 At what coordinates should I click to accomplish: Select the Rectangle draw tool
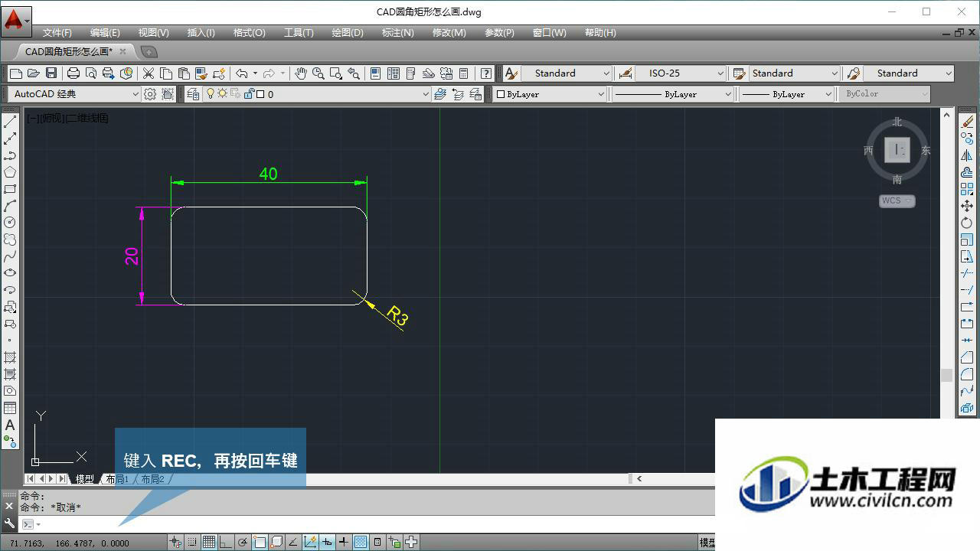point(10,189)
